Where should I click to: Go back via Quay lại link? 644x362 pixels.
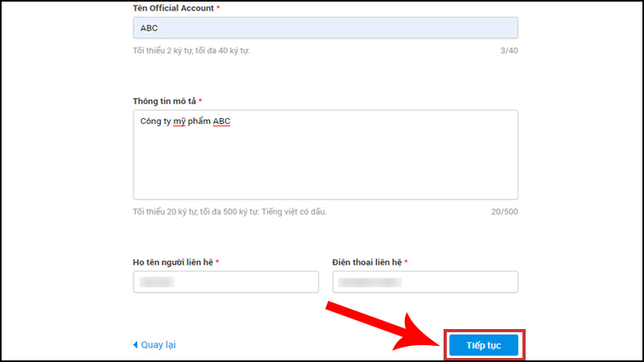pos(155,345)
